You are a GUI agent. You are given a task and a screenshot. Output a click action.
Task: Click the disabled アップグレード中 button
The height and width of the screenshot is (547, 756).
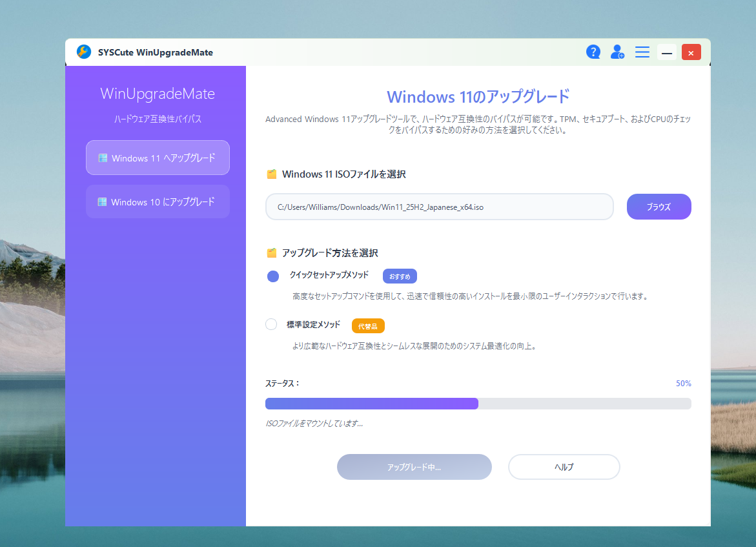[x=414, y=466]
